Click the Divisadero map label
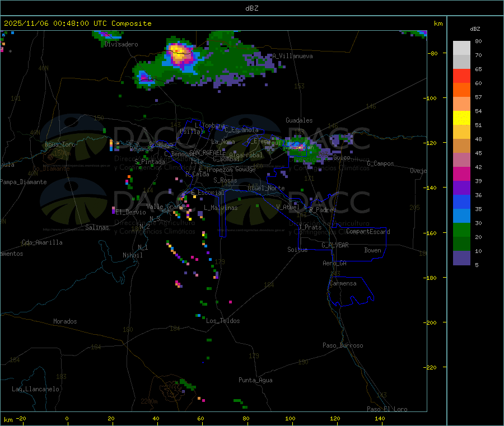 [121, 44]
